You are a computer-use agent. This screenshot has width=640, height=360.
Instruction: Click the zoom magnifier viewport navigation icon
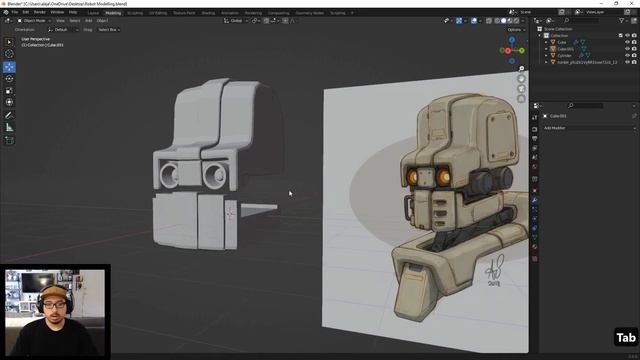(x=521, y=69)
